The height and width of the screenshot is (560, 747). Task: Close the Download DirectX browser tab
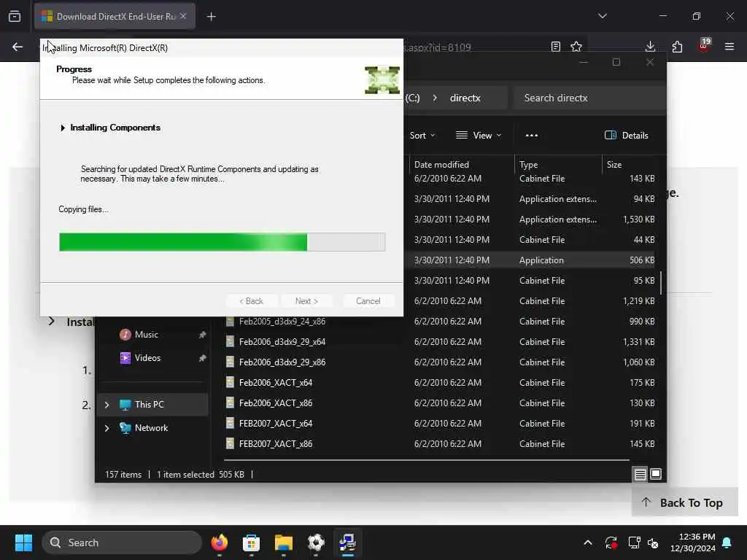point(183,16)
